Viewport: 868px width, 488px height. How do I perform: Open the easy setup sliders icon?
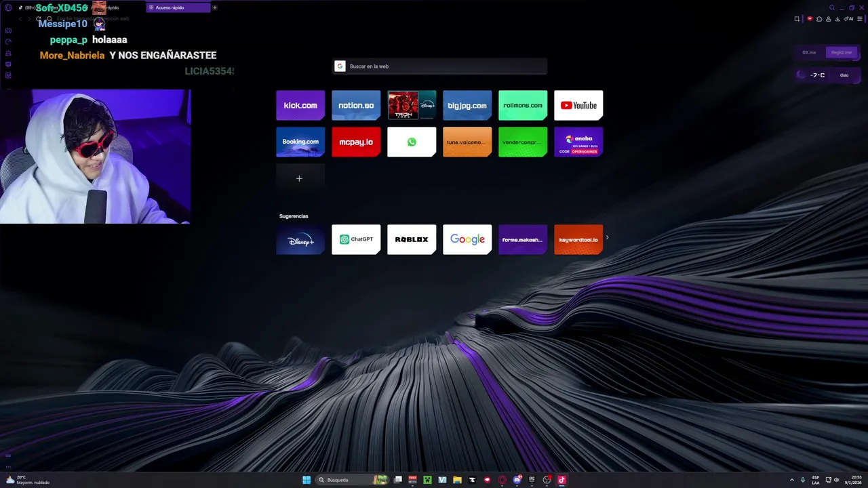pyautogui.click(x=860, y=19)
